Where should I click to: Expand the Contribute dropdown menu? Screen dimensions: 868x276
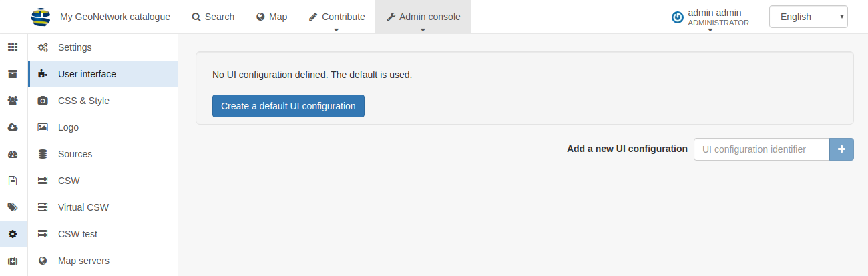[x=337, y=17]
